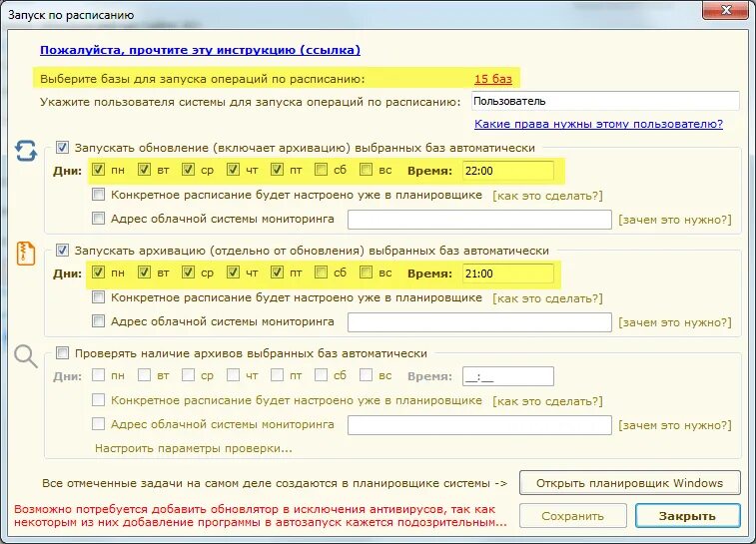
Task: Uncheck пн in the archiving schedule
Action: click(98, 272)
